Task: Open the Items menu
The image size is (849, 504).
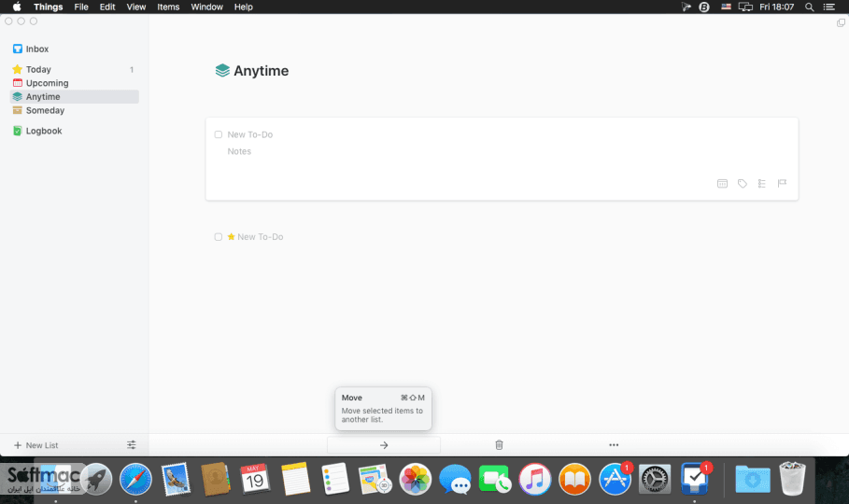Action: tap(168, 7)
